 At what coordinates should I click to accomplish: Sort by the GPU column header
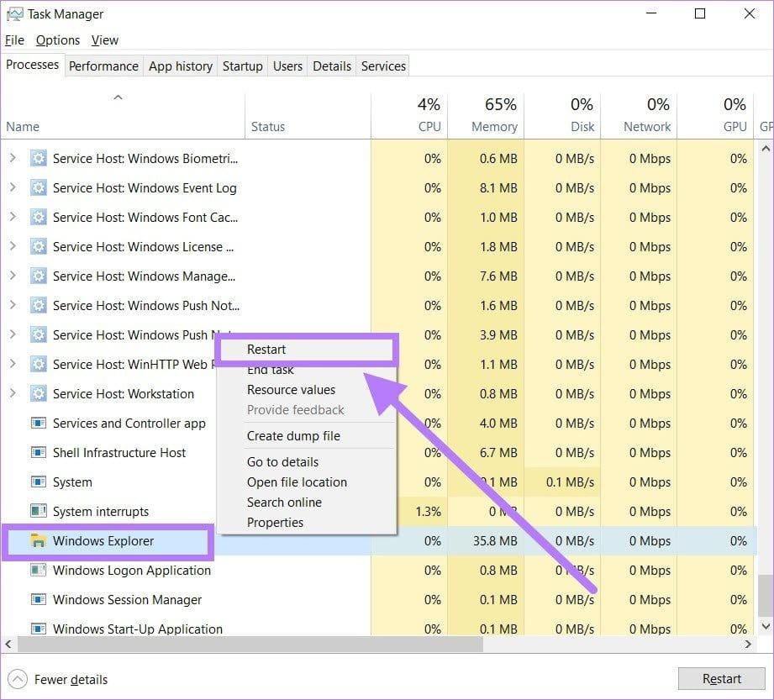point(715,117)
